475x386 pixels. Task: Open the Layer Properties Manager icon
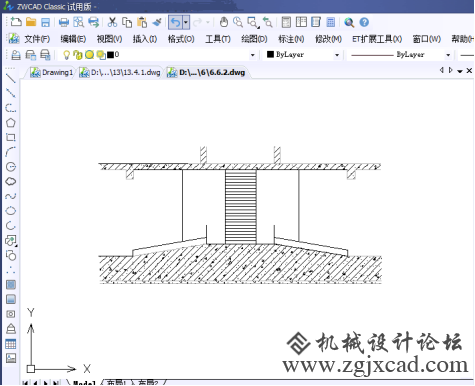pos(16,55)
